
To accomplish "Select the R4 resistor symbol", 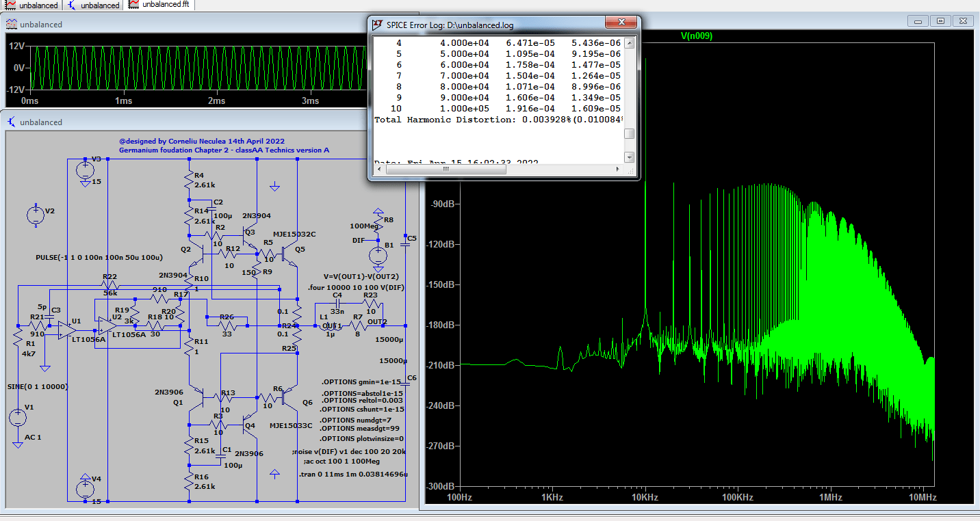I will [x=189, y=181].
